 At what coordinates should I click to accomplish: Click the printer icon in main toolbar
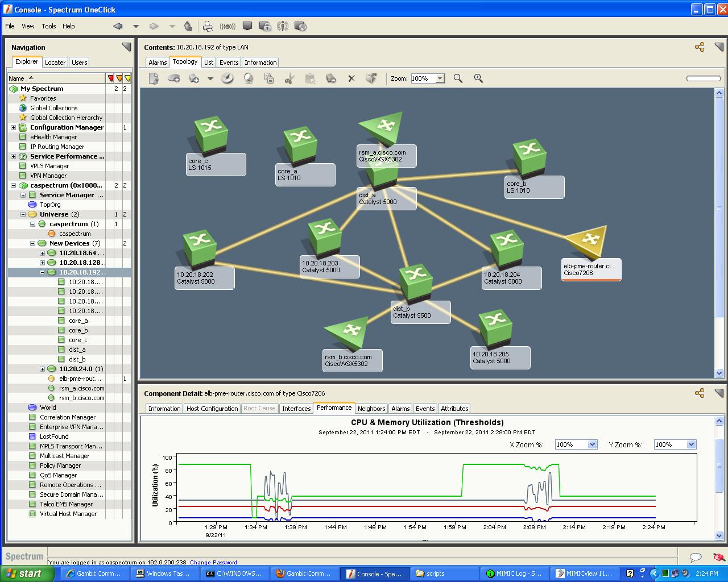click(x=208, y=26)
